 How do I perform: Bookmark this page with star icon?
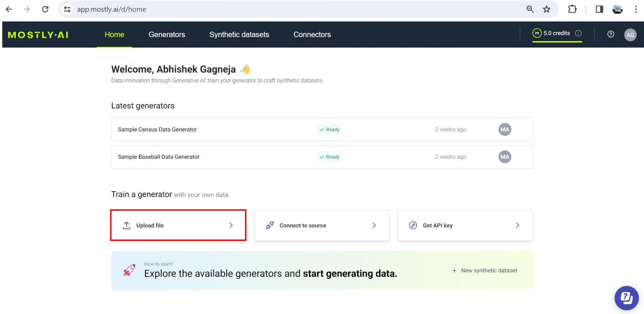(x=547, y=9)
